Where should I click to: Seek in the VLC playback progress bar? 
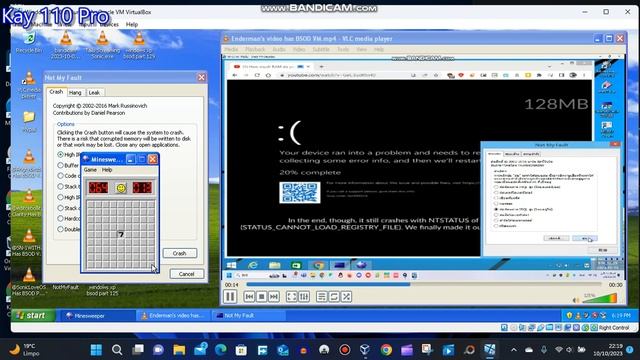tap(424, 284)
